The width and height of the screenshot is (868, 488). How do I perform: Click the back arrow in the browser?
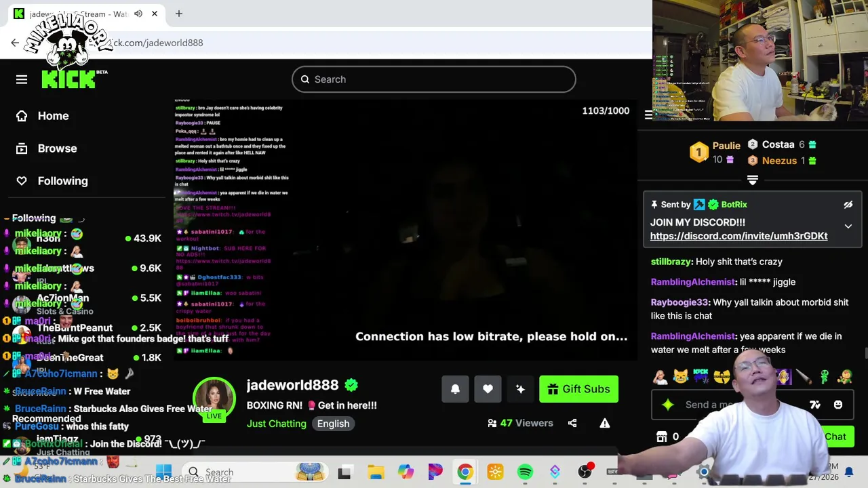click(15, 43)
